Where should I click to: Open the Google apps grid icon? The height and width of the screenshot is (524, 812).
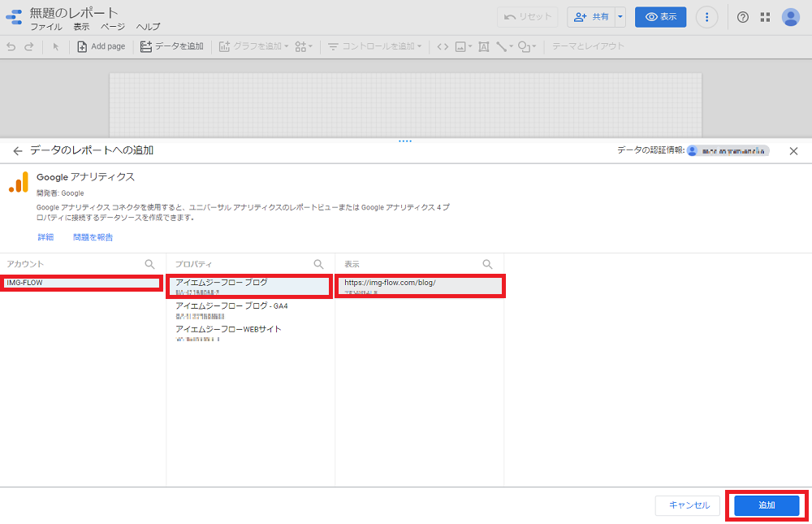[765, 17]
